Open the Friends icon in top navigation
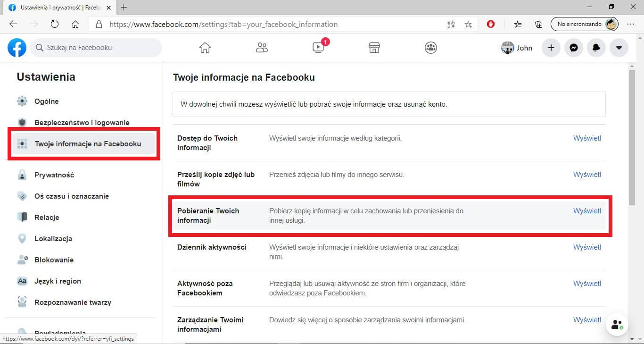644x344 pixels. click(x=262, y=48)
